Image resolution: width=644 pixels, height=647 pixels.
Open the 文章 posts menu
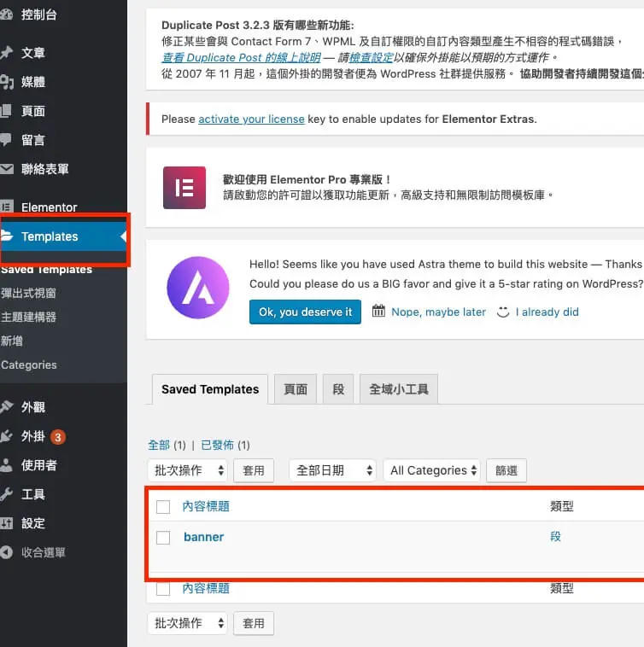tap(33, 53)
